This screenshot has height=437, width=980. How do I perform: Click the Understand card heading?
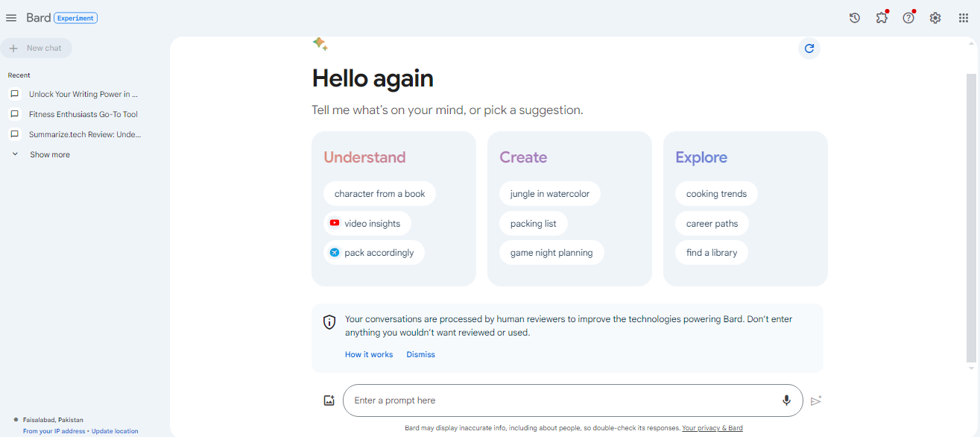pyautogui.click(x=364, y=157)
